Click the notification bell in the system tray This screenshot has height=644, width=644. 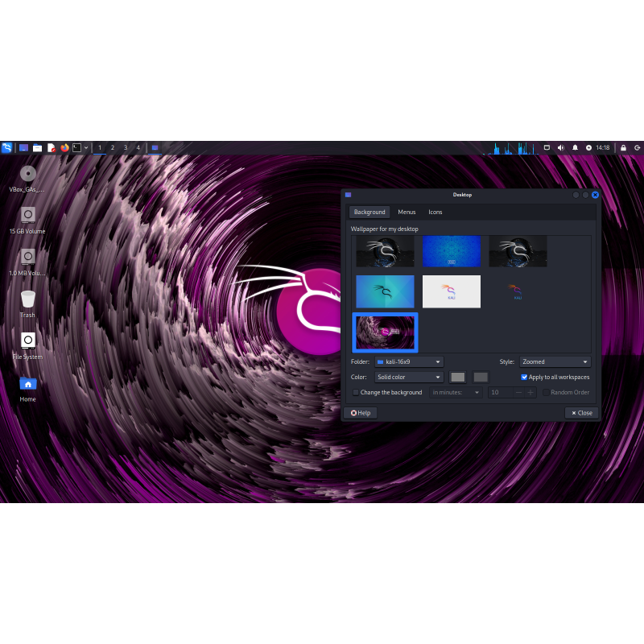point(575,148)
